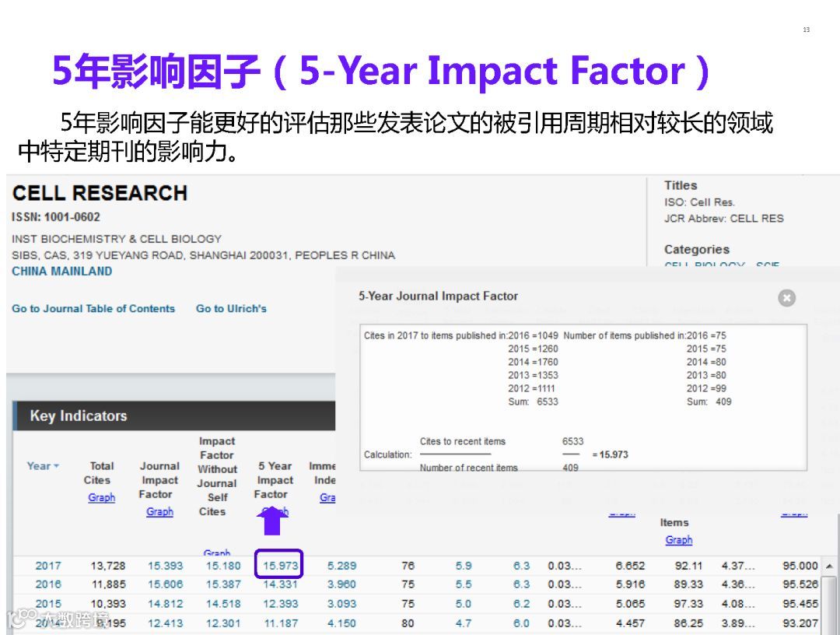The width and height of the screenshot is (840, 635).
Task: Click the 14.331 five-year impact factor value
Action: [280, 584]
